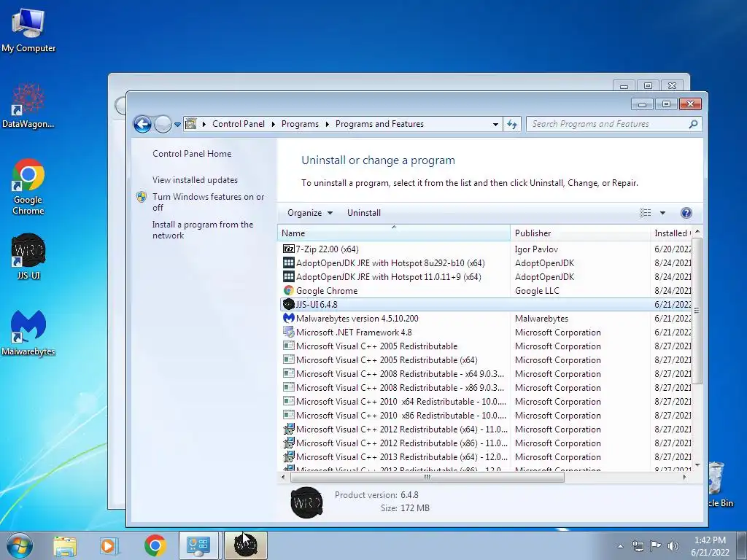
Task: Click the Programs breadcrumb
Action: tap(300, 124)
